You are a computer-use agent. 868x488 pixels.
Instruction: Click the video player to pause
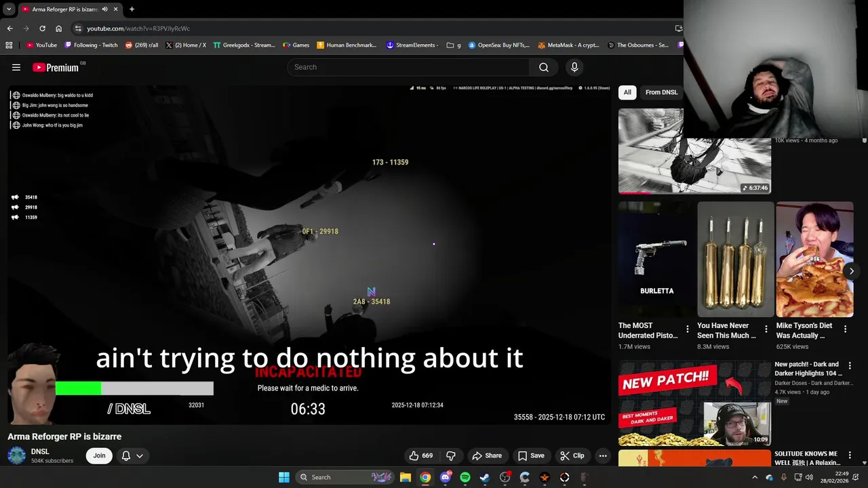pos(309,254)
